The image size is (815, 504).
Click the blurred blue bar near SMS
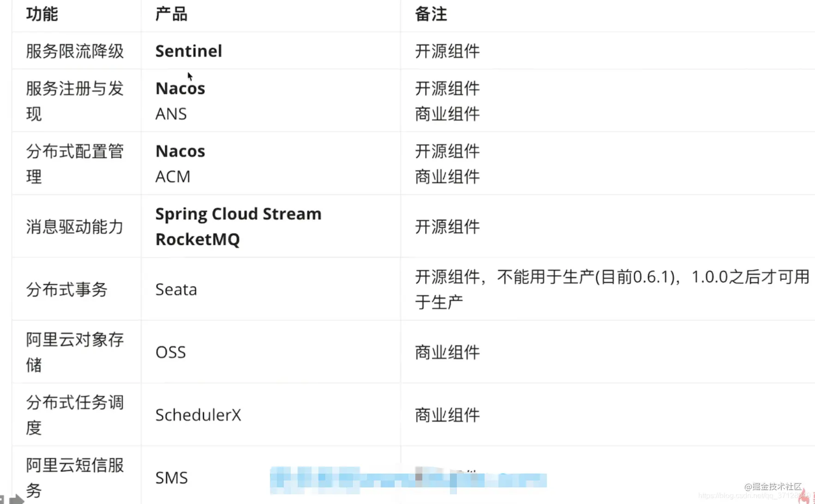[x=408, y=480]
